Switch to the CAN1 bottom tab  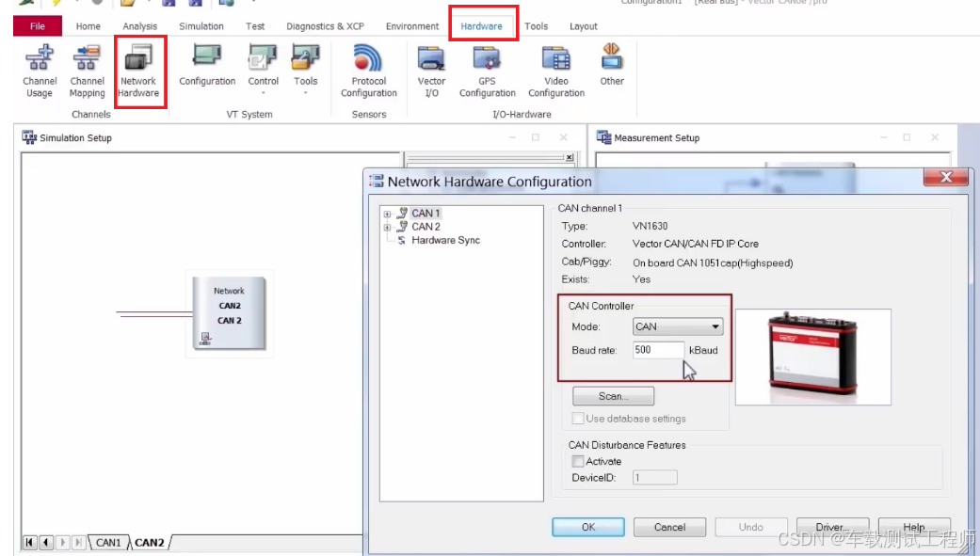[108, 542]
